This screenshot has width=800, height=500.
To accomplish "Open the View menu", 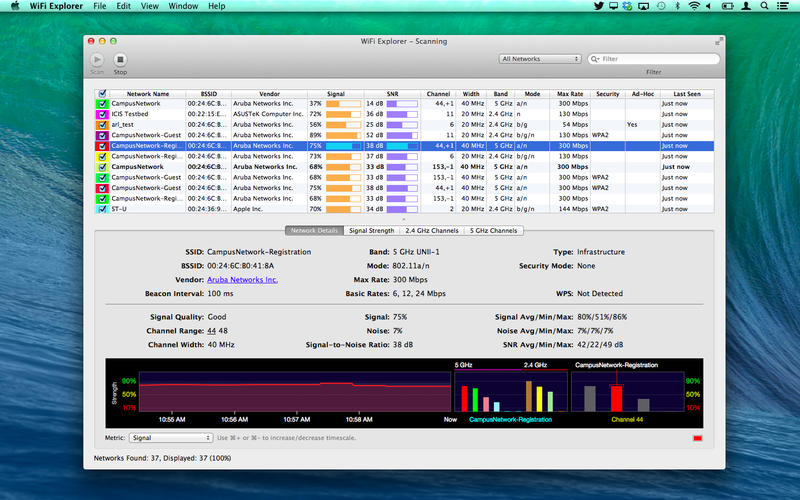I will point(149,6).
